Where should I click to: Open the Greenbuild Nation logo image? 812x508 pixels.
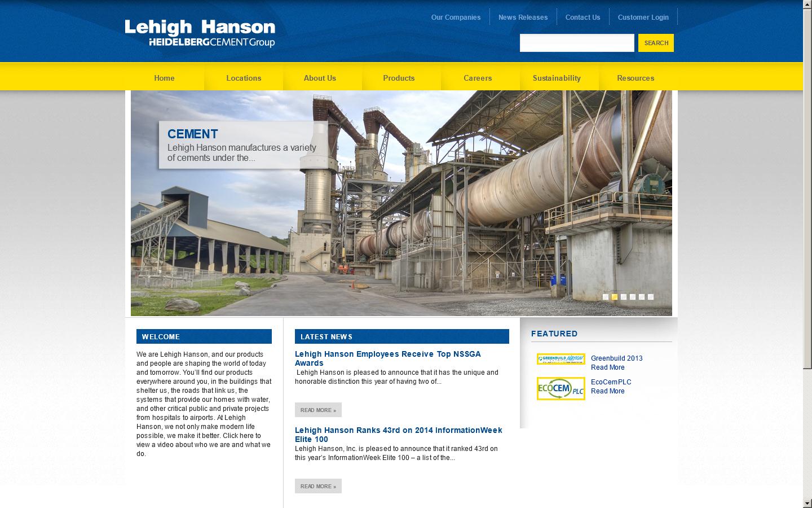click(x=561, y=359)
